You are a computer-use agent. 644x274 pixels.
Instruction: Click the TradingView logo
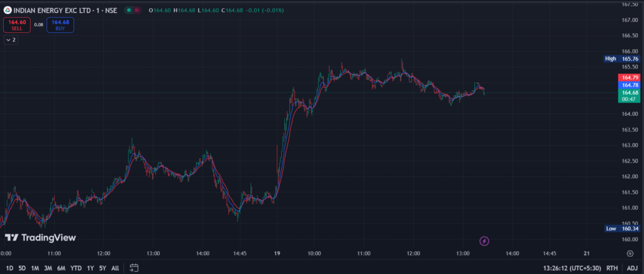tap(40, 237)
